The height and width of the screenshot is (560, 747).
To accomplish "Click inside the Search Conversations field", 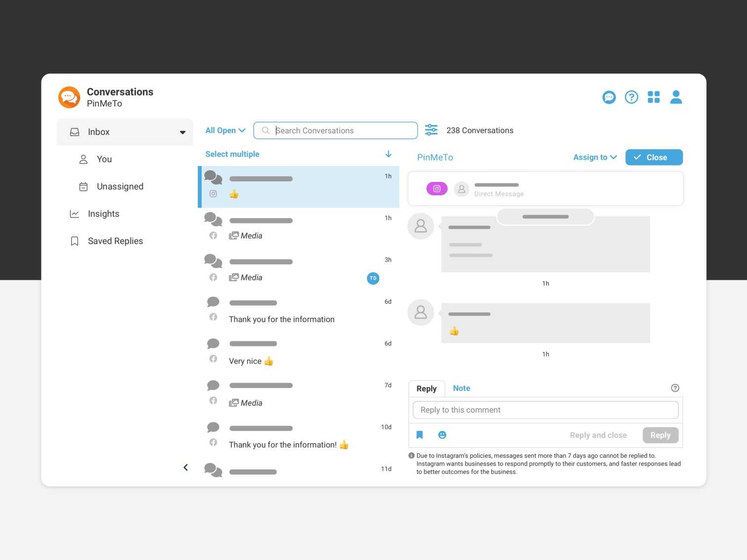I will pos(335,130).
